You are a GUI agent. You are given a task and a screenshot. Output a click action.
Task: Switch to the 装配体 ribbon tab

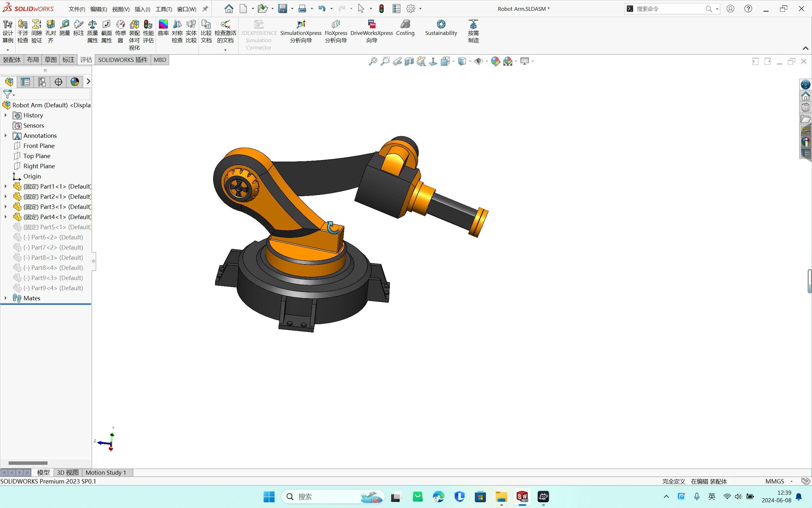[12, 60]
